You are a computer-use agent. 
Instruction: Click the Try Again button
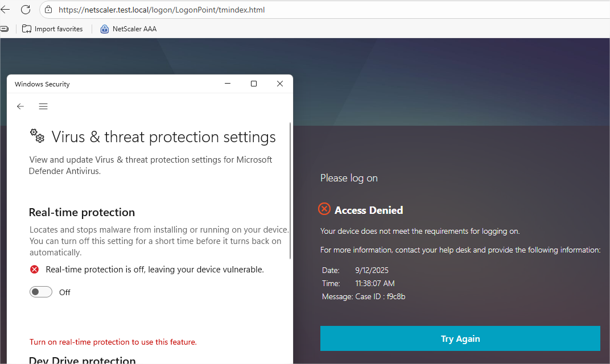(x=460, y=338)
